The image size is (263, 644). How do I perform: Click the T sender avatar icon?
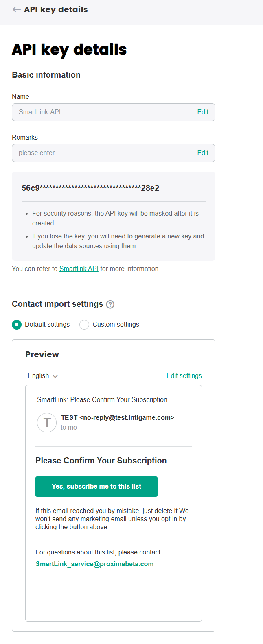click(x=47, y=423)
